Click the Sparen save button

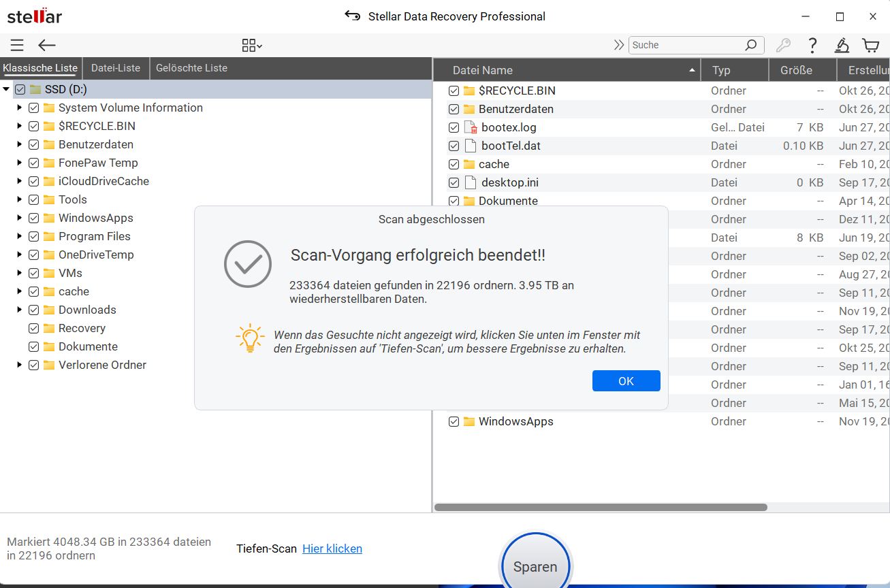pyautogui.click(x=535, y=566)
